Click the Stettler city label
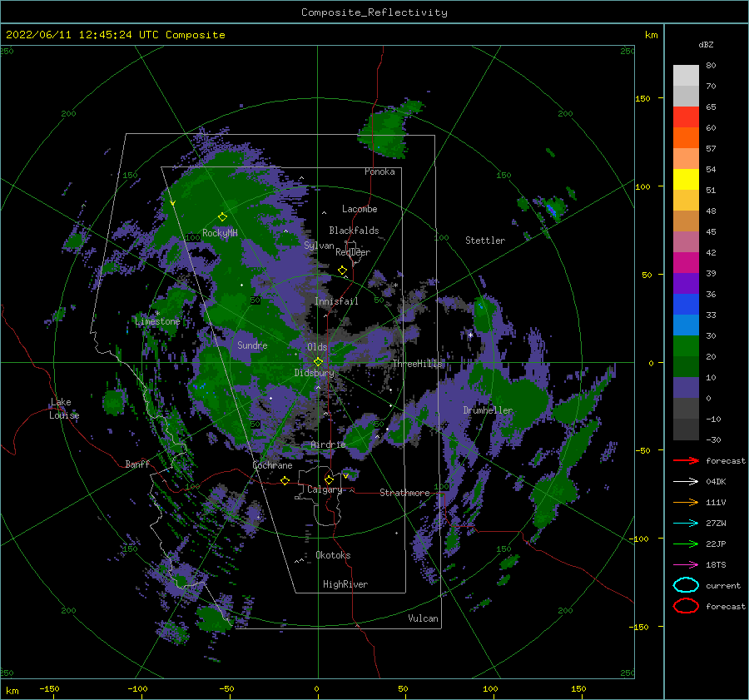Screen dimensions: 749x700 [x=485, y=241]
